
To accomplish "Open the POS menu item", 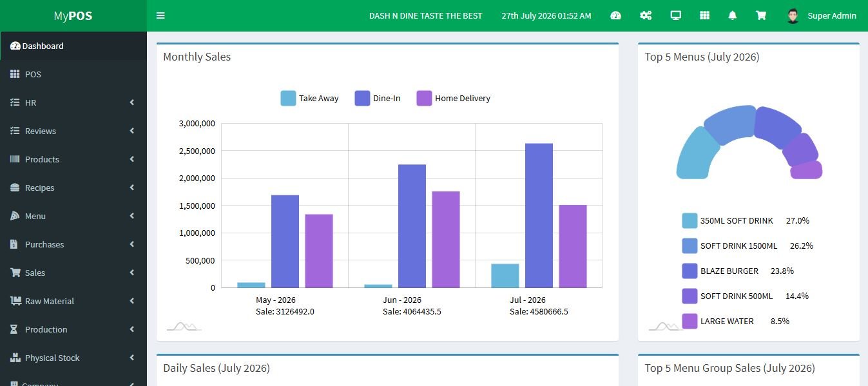I will (x=73, y=74).
